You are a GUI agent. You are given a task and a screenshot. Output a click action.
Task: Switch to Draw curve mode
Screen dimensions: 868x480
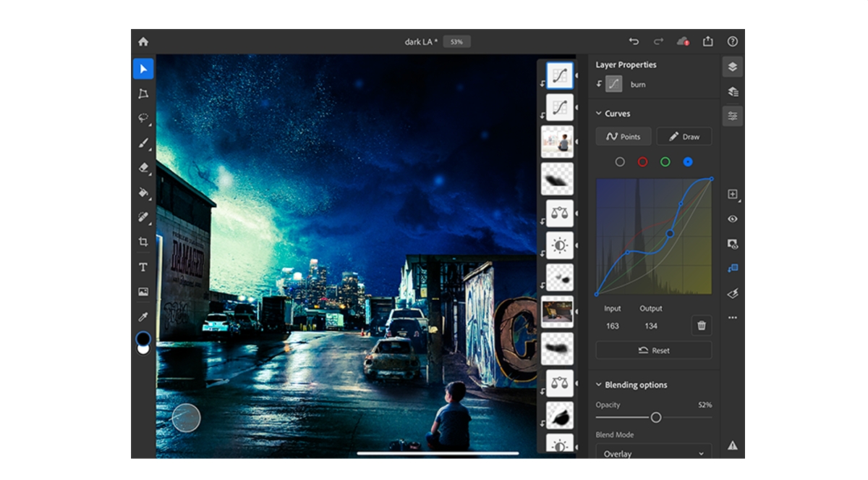tap(684, 137)
